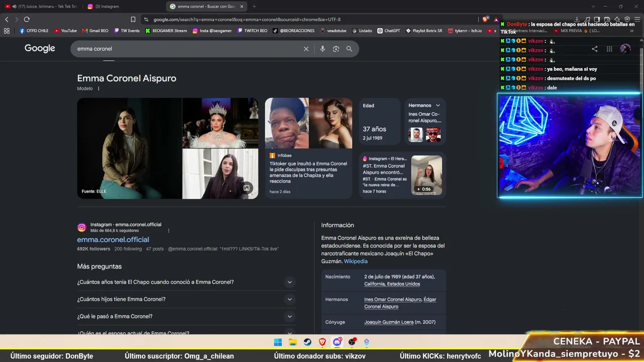Open the OTPD CHILE bookmark
644x362 pixels.
click(34, 31)
